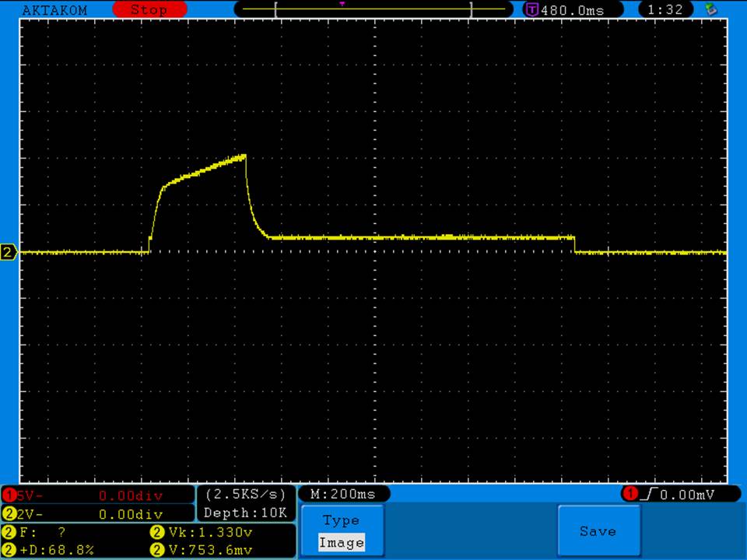Click the Depth 10K memory depth display
This screenshot has width=747, height=560.
[x=246, y=513]
